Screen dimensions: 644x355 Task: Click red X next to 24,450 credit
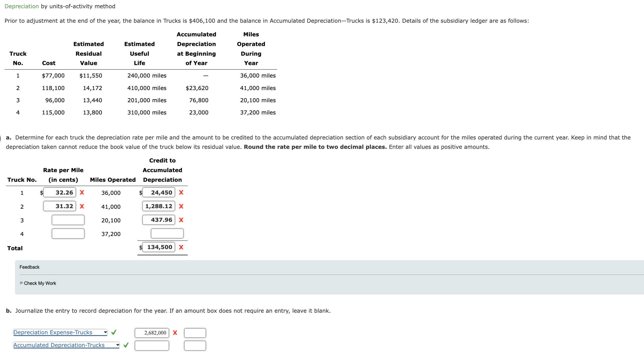(181, 193)
